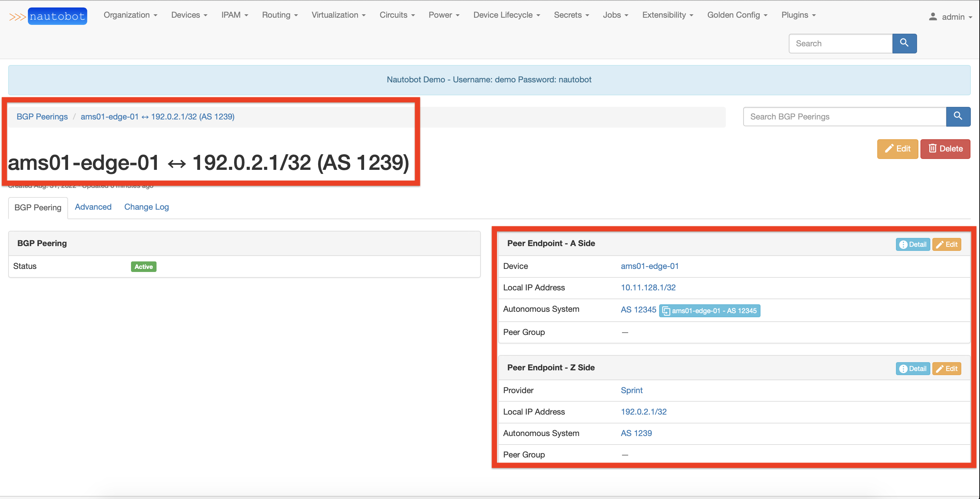Follow the ams01-edge-01 device link

649,266
